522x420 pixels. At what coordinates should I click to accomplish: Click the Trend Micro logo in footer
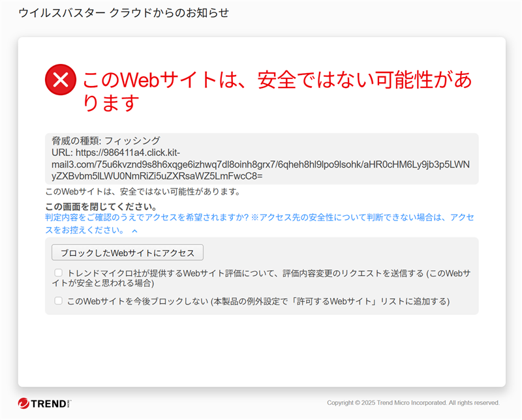pyautogui.click(x=44, y=403)
